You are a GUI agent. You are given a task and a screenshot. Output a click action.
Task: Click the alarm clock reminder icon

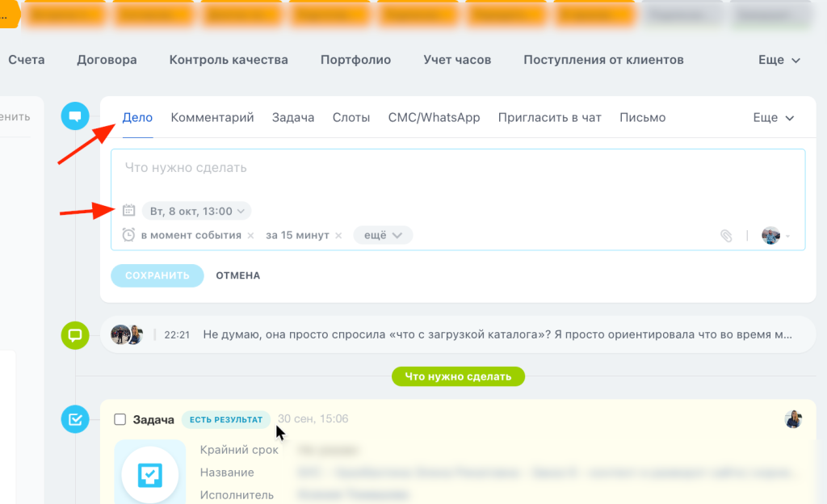pyautogui.click(x=128, y=235)
